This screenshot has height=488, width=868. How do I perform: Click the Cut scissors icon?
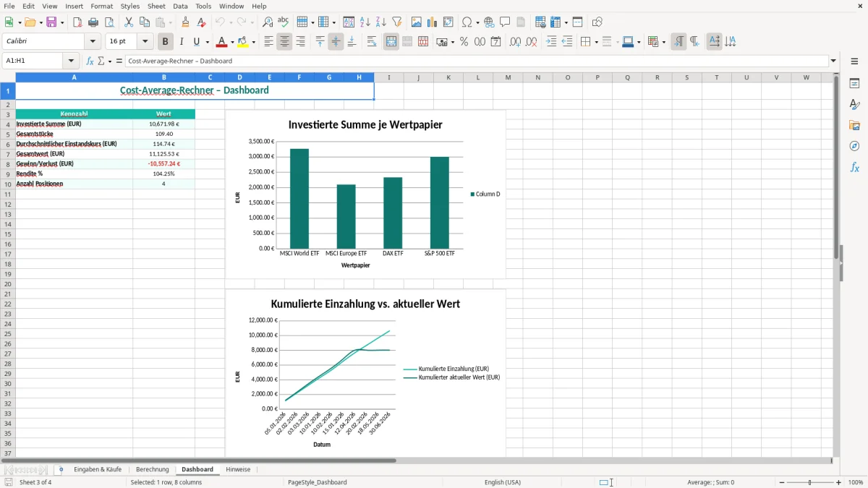coord(129,22)
